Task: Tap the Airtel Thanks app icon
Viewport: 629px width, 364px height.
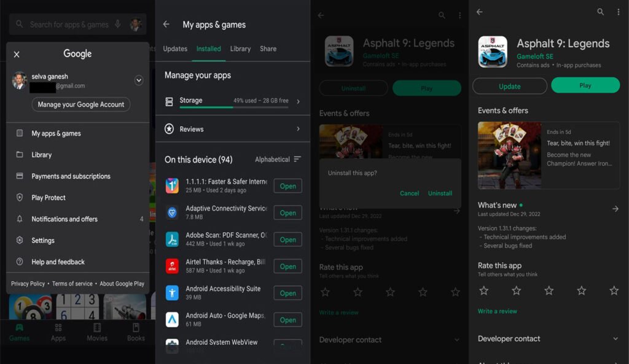Action: pyautogui.click(x=173, y=266)
